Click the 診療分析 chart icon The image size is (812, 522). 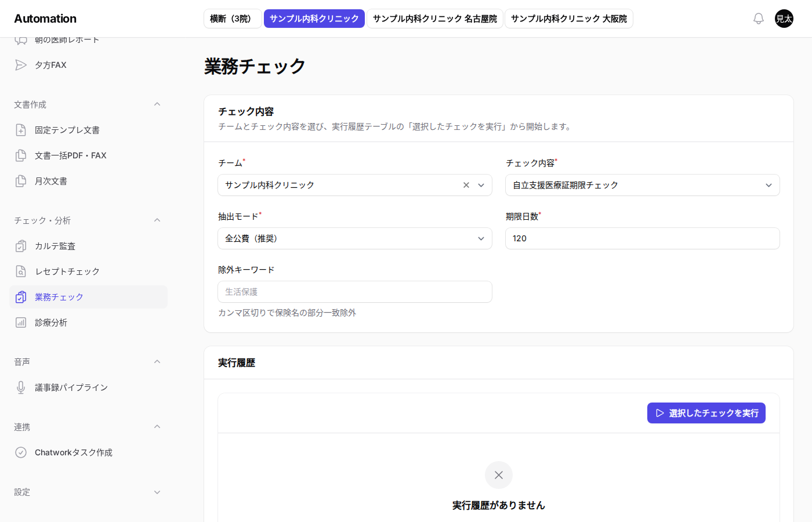[21, 322]
